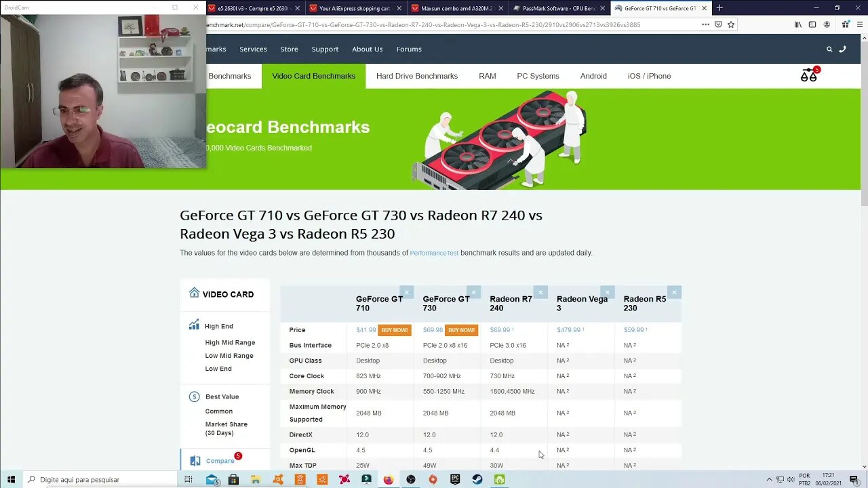This screenshot has width=868, height=488.
Task: Click volume icon in system tray
Action: click(790, 479)
